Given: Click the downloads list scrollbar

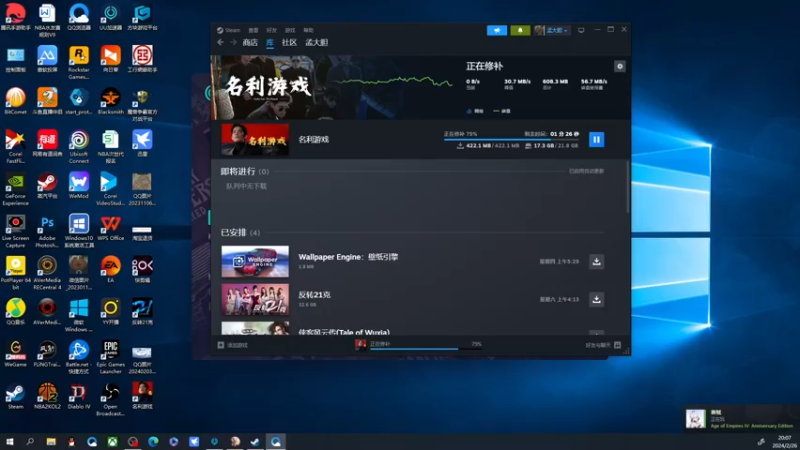Looking at the screenshot, I should point(628,187).
